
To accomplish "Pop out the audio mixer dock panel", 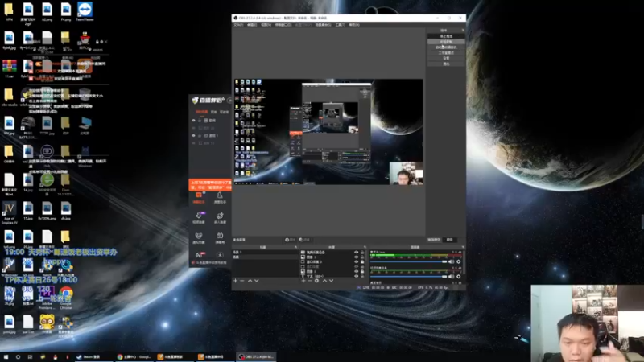I will coord(464,247).
